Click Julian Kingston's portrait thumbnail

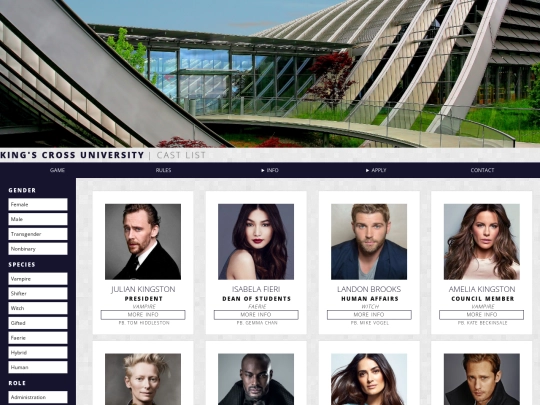[x=143, y=242]
